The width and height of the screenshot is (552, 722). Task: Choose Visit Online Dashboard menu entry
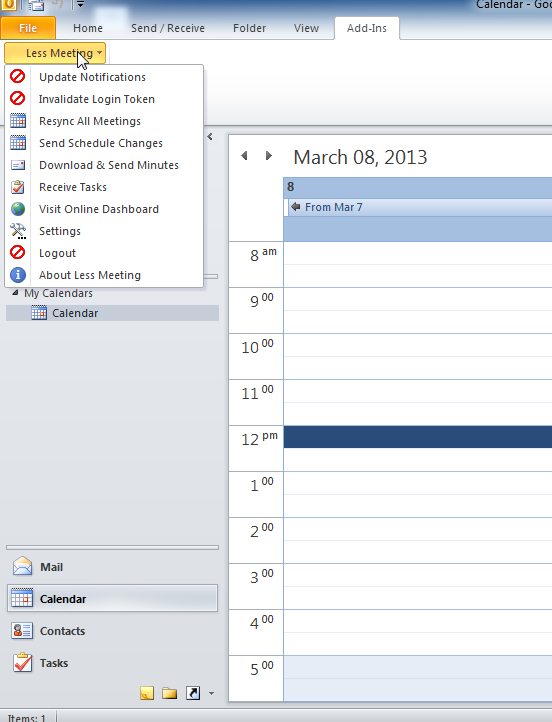[x=104, y=209]
